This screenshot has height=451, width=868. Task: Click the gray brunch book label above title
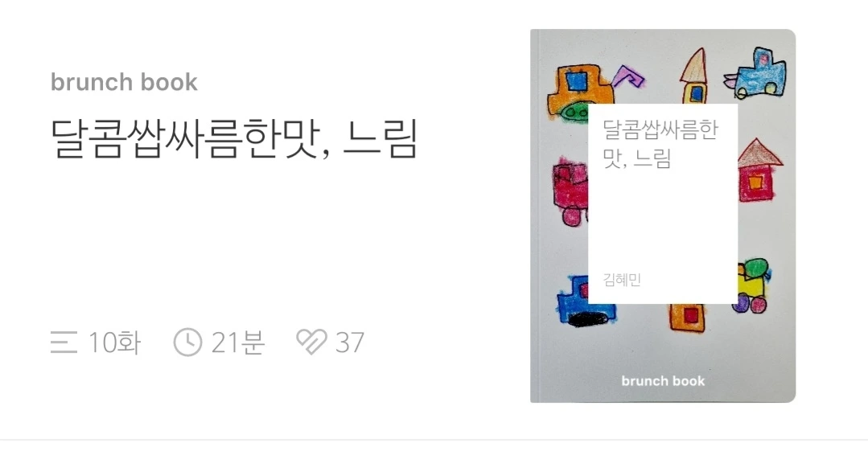124,83
